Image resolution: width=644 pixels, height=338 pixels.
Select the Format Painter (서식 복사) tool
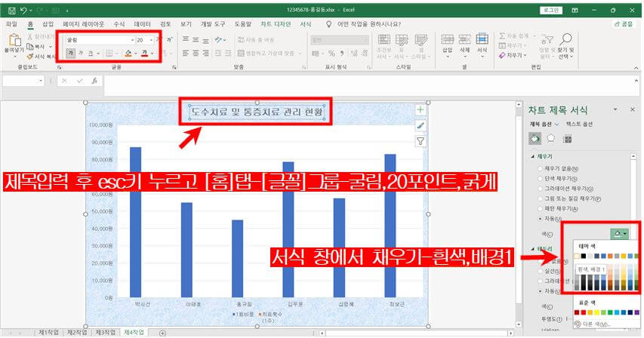30,56
